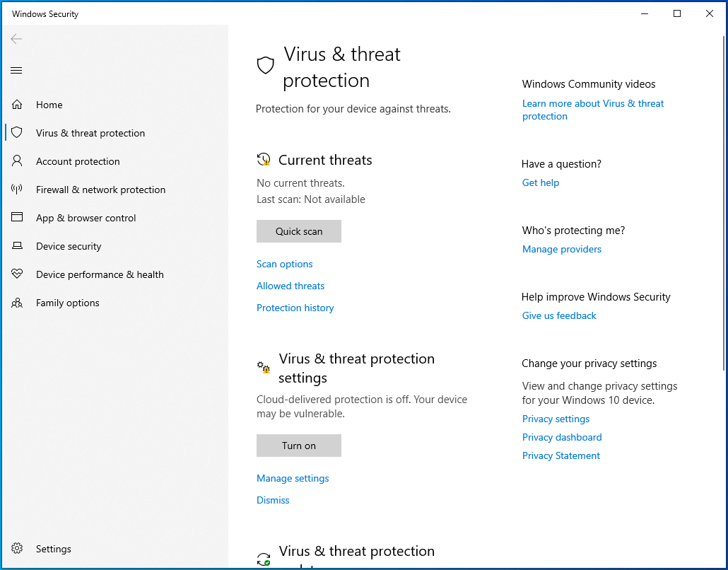728x570 pixels.
Task: Click the Family options people icon
Action: (x=16, y=302)
